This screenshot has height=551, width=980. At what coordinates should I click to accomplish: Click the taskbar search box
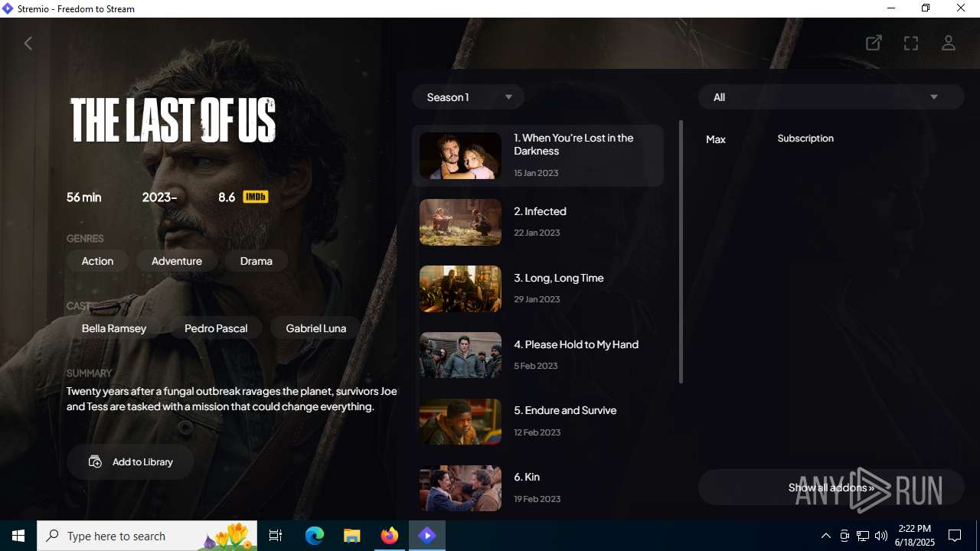pos(147,536)
